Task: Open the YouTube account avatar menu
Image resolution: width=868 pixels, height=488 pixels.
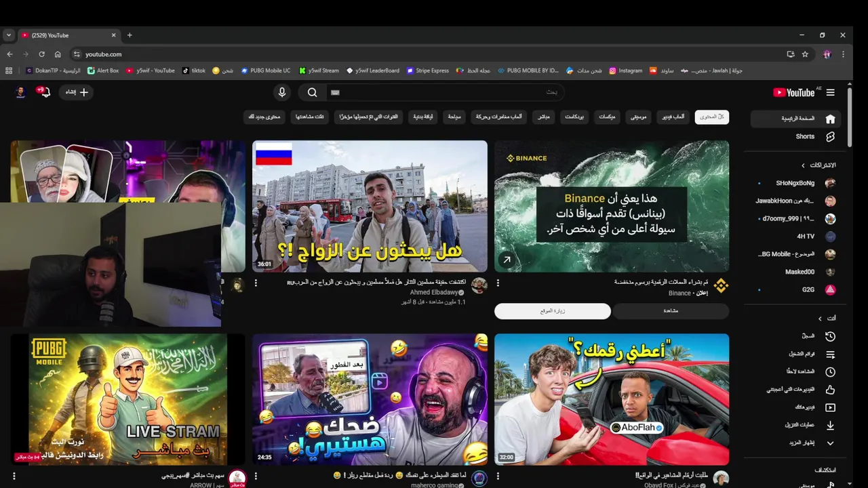Action: point(20,92)
